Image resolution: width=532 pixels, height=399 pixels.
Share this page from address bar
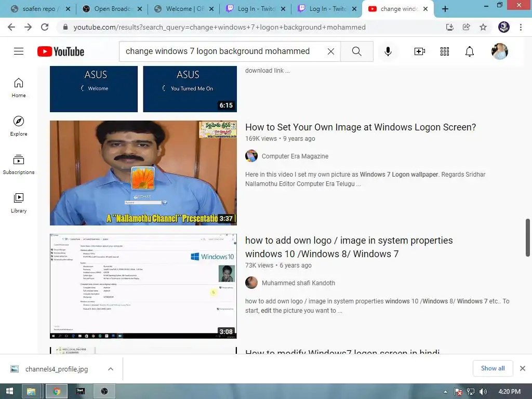click(x=467, y=27)
